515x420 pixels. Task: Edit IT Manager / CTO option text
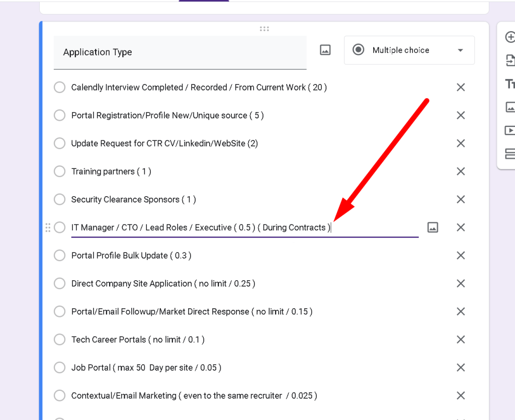click(x=245, y=227)
